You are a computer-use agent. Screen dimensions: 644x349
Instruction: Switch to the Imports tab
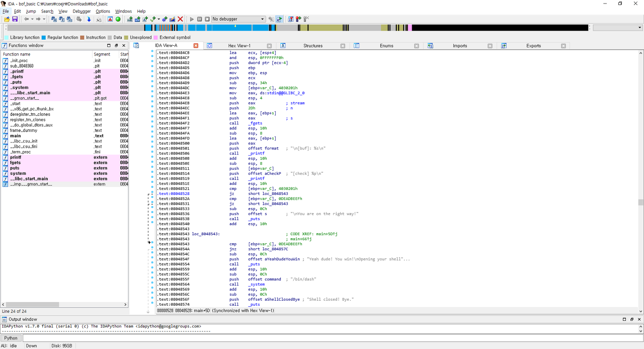click(x=460, y=46)
